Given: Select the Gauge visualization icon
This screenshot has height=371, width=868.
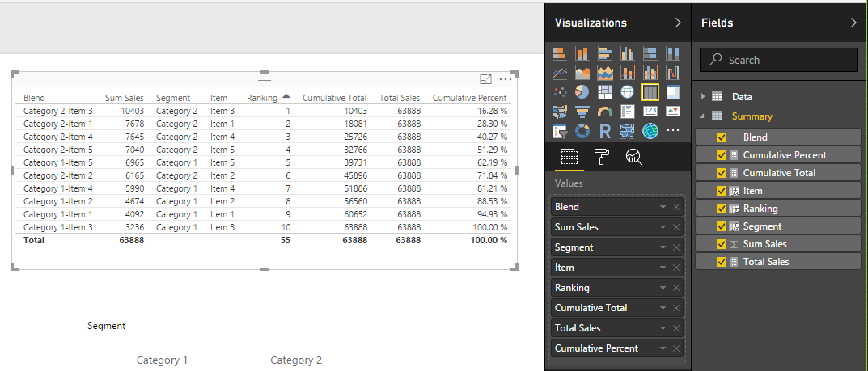Looking at the screenshot, I should (x=605, y=111).
